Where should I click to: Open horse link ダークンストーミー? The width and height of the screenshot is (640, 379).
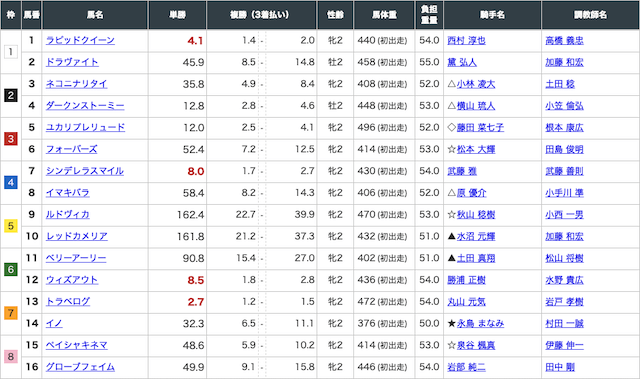(85, 106)
